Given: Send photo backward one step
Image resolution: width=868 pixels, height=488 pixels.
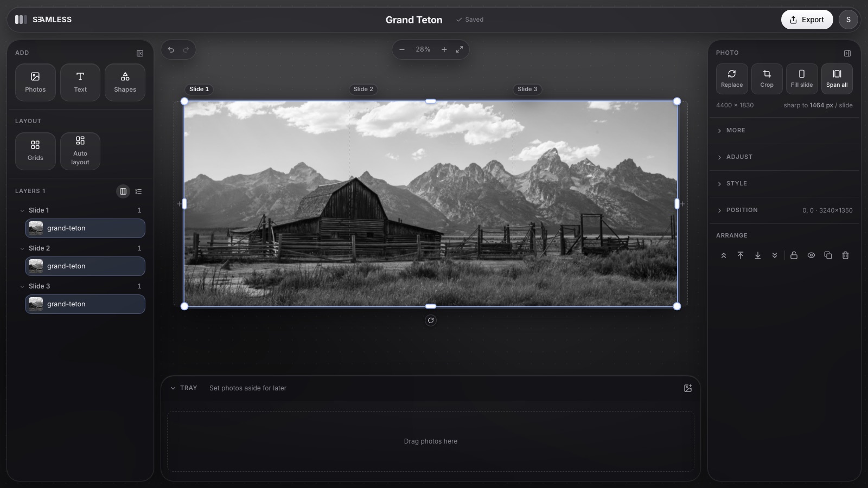Looking at the screenshot, I should pos(758,255).
